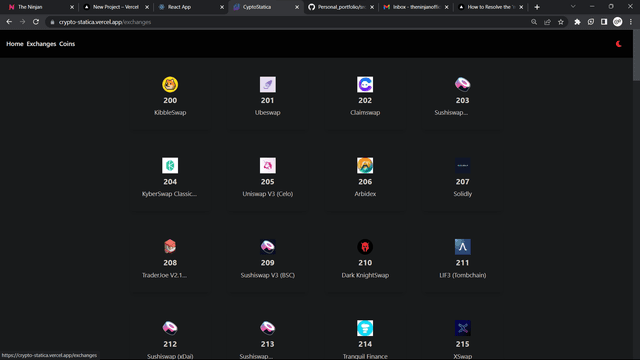Open the KibbleSwap exchange logo
Viewport: 640px width, 360px height.
(170, 84)
